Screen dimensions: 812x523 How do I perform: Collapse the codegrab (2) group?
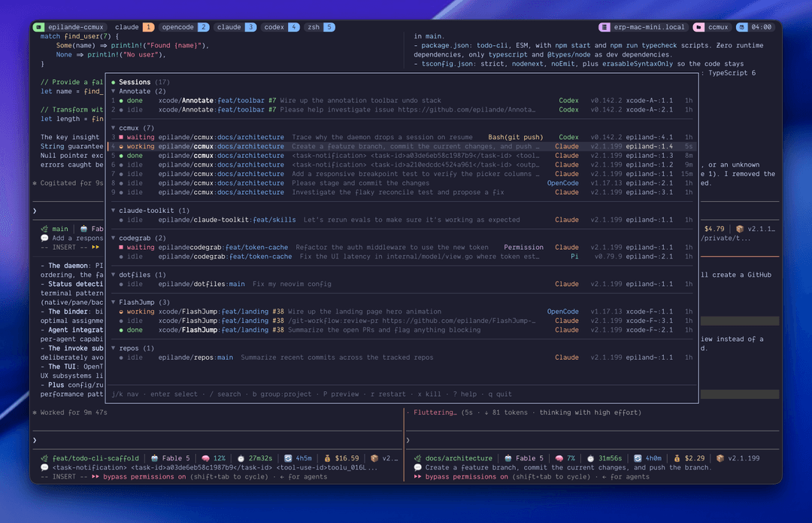point(114,238)
